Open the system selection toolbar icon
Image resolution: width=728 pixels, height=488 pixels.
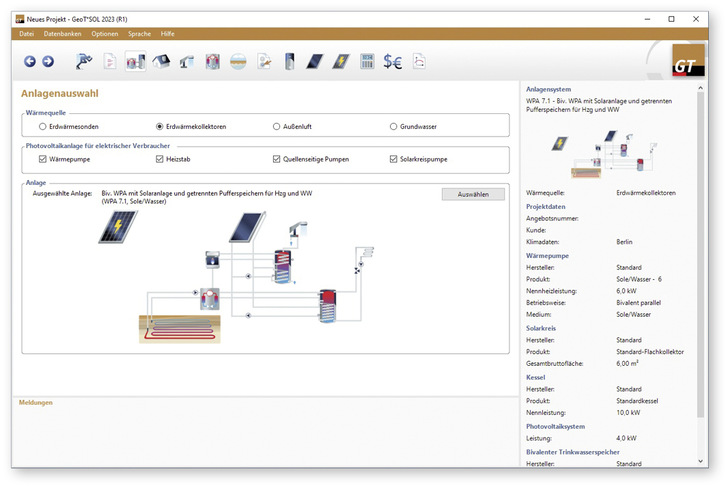[135, 62]
